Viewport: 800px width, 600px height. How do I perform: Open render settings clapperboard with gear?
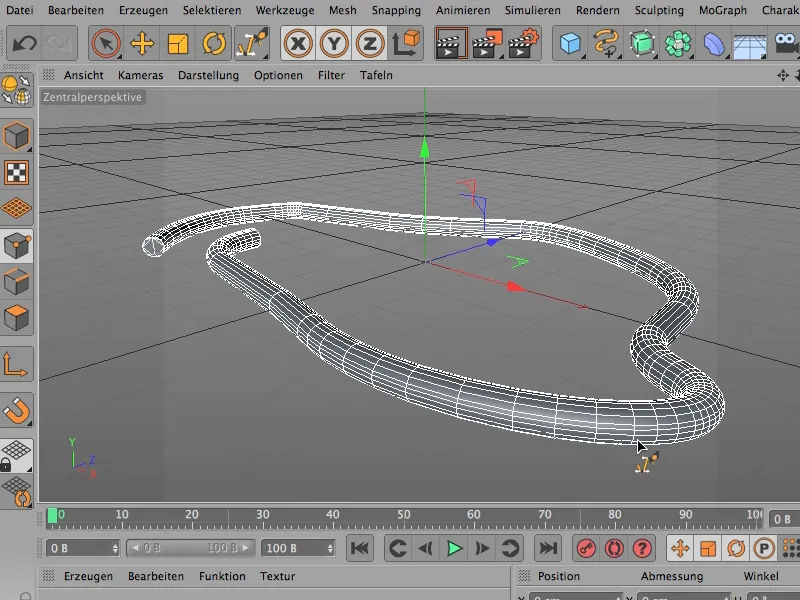point(523,43)
